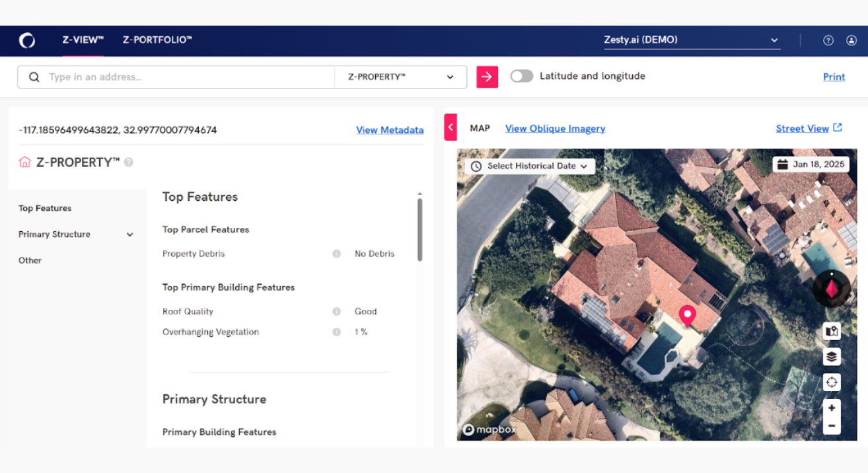
Task: Expand the Primary Structure sidebar section
Action: click(x=76, y=235)
